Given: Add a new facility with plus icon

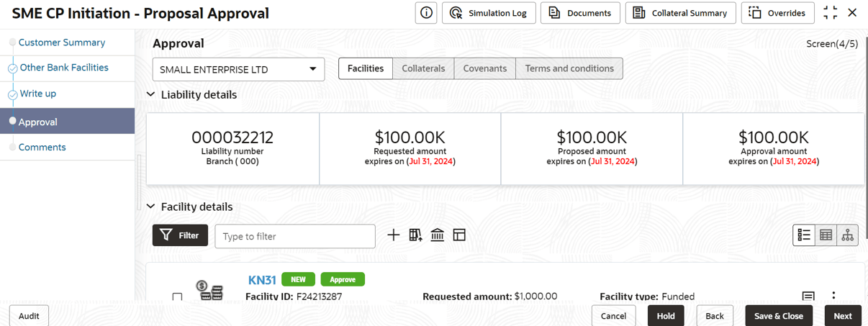Looking at the screenshot, I should [393, 235].
